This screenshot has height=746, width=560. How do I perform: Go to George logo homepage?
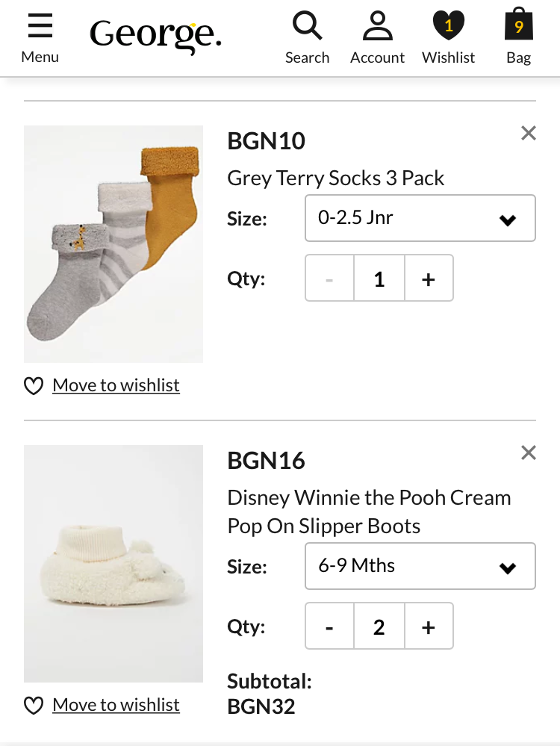(155, 35)
